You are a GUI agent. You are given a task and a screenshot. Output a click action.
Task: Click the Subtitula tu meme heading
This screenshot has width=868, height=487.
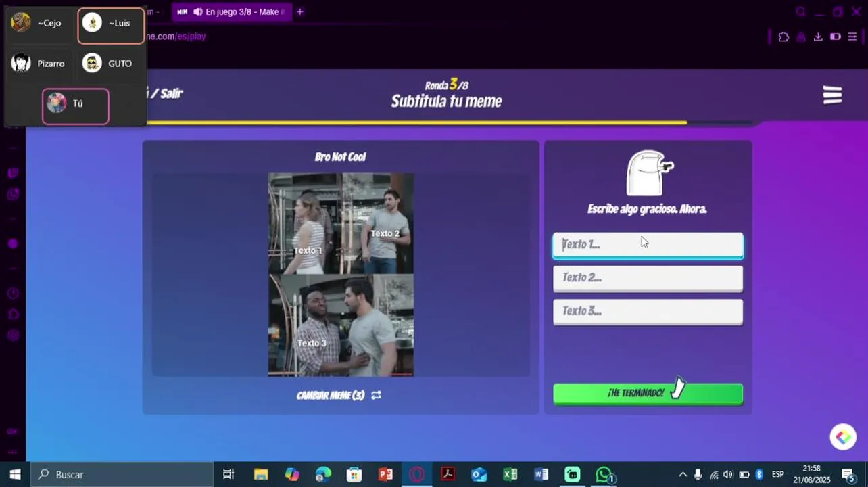point(446,101)
